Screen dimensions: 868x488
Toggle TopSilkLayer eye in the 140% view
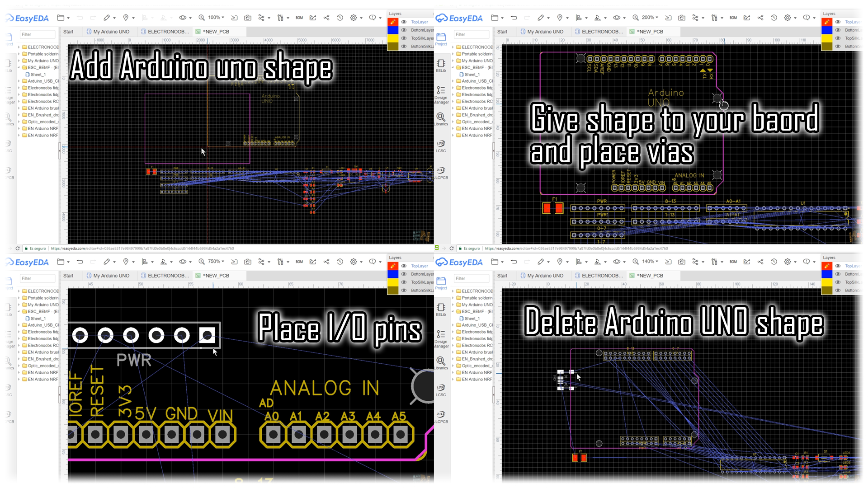pyautogui.click(x=838, y=282)
